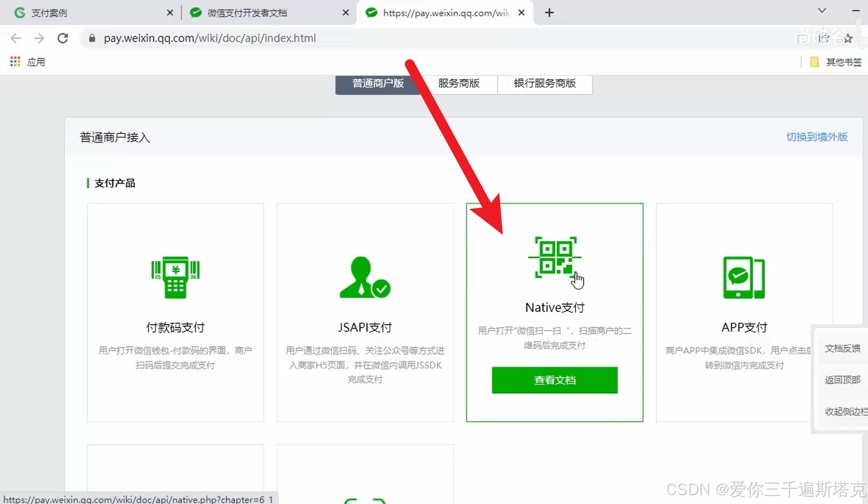The height and width of the screenshot is (504, 868).
Task: Click the 付款码支付 description text
Action: point(175,357)
